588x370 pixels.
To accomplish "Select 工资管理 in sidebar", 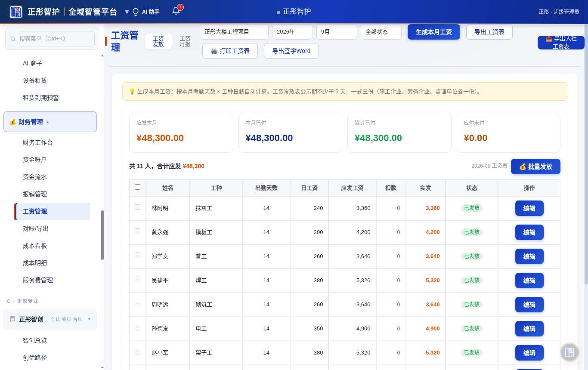I will 52,211.
